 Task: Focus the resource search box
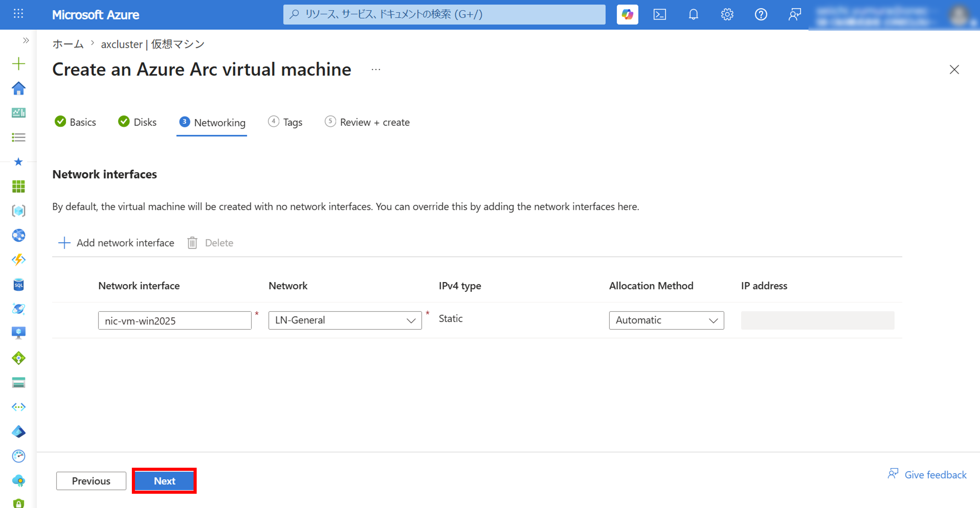tap(444, 14)
